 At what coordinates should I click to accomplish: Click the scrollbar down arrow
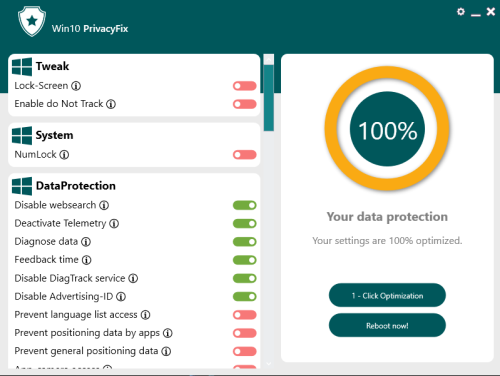click(269, 364)
